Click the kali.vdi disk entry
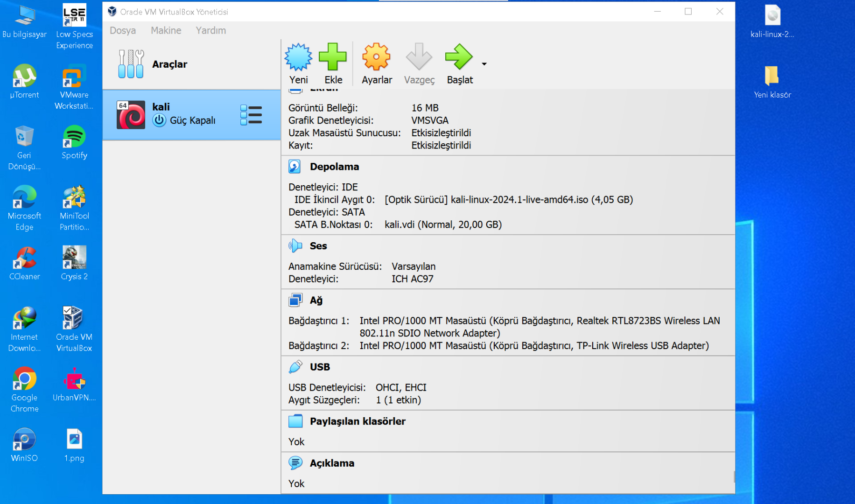 [x=443, y=225]
